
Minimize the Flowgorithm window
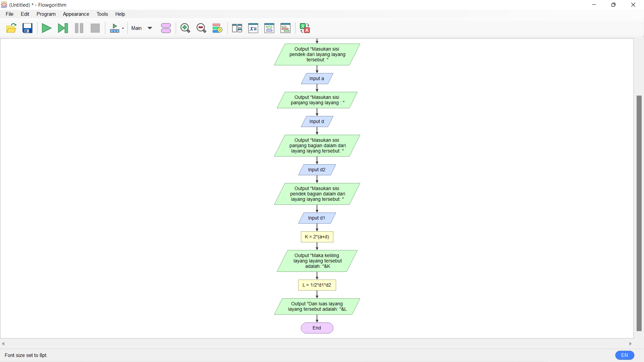594,5
